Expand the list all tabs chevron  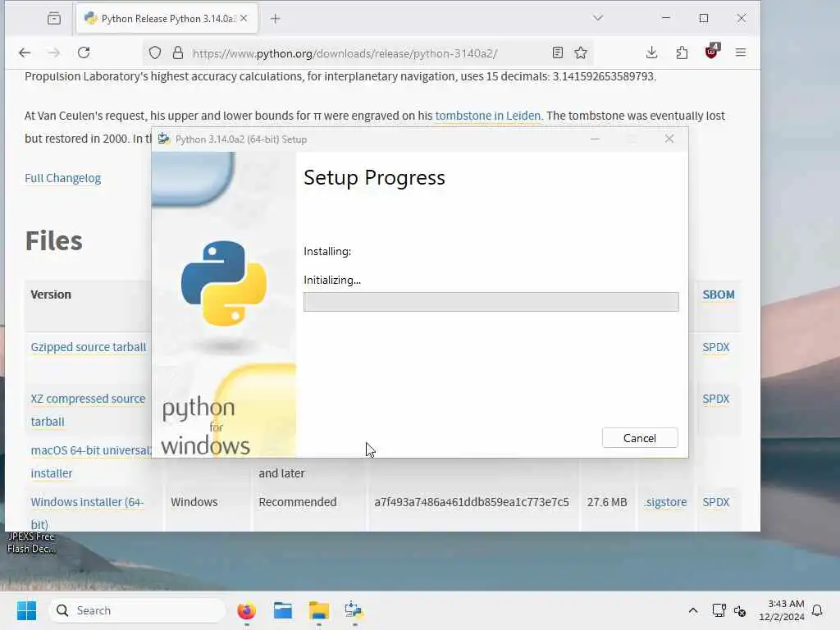[x=598, y=18]
